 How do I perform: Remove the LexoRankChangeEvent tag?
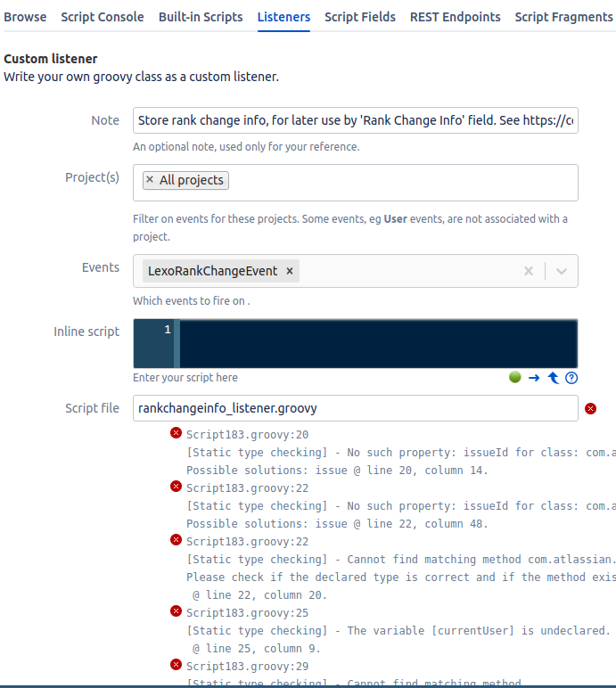coord(290,271)
